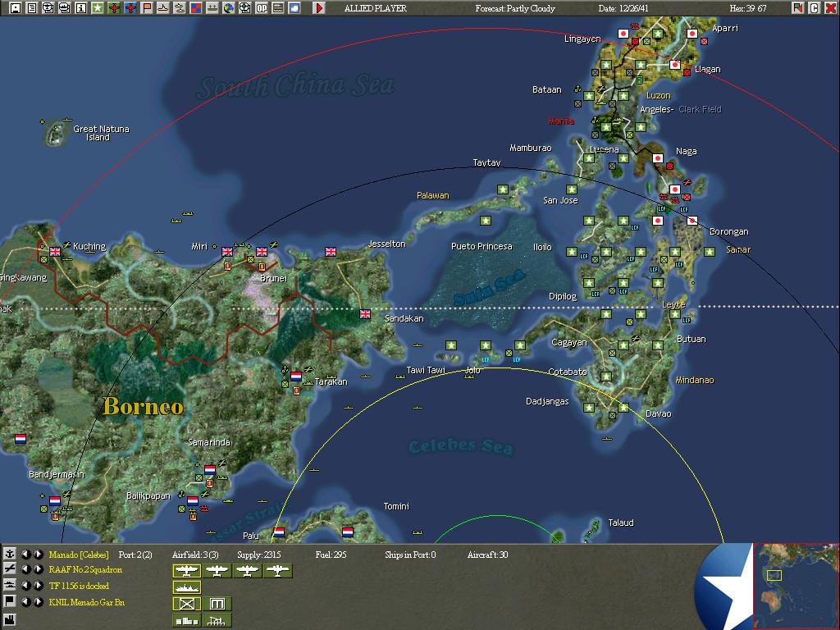This screenshot has width=840, height=630.
Task: Click the anchor port icon in bottom panel
Action: [x=9, y=555]
